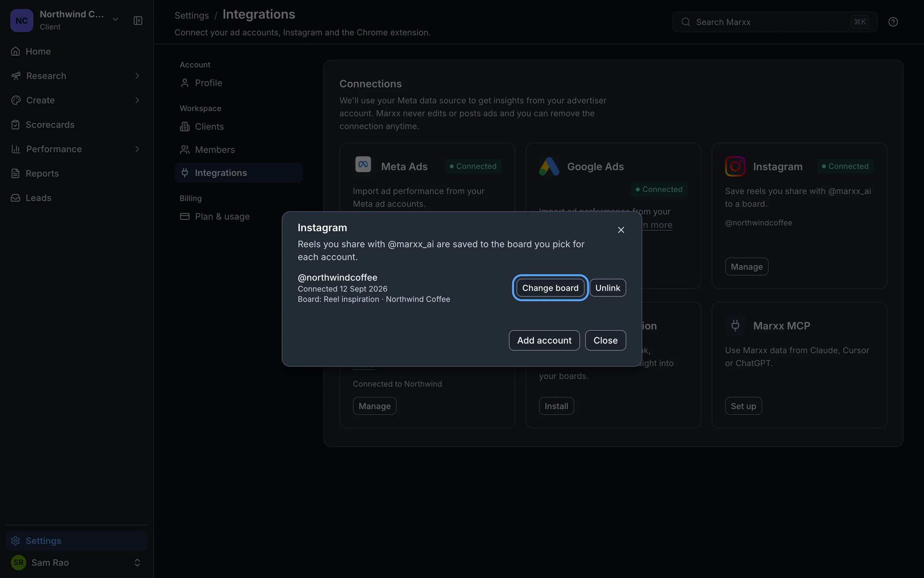This screenshot has width=924, height=578.
Task: Open Plan & usage billing page
Action: pos(238,217)
